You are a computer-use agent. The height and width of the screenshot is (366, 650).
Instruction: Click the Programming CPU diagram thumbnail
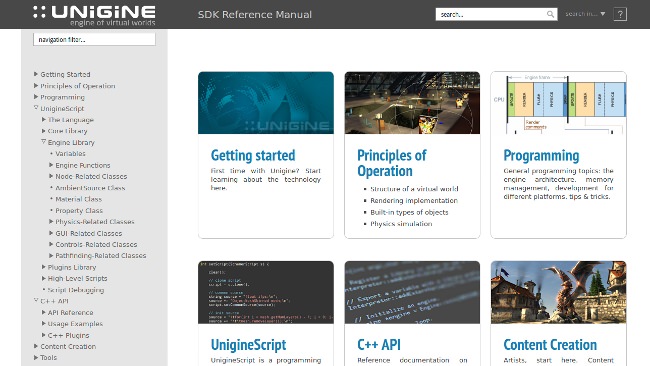(558, 103)
